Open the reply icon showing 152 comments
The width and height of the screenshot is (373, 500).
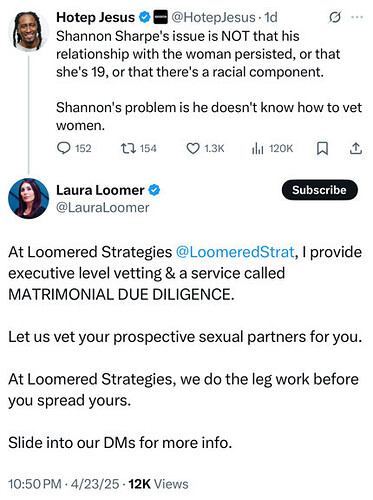tap(64, 148)
